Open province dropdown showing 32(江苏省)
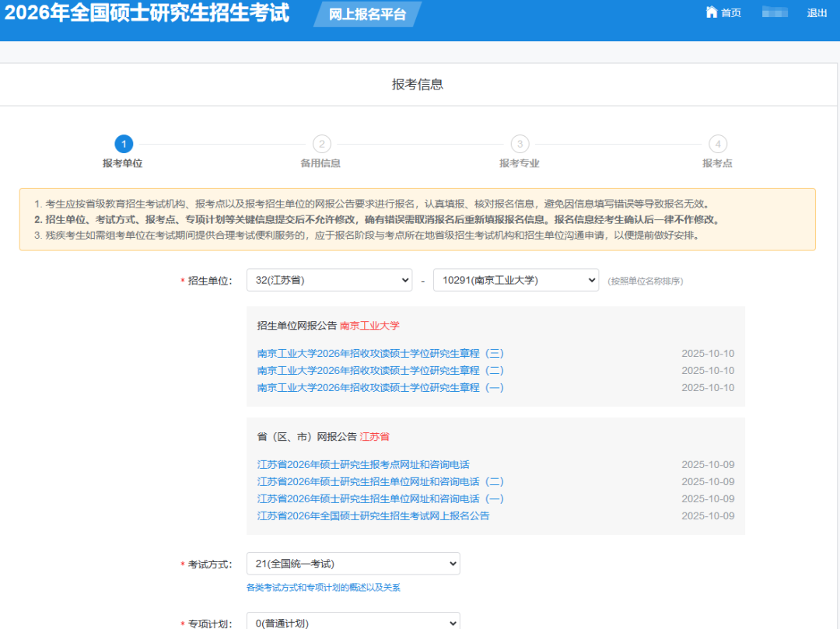 [x=330, y=280]
